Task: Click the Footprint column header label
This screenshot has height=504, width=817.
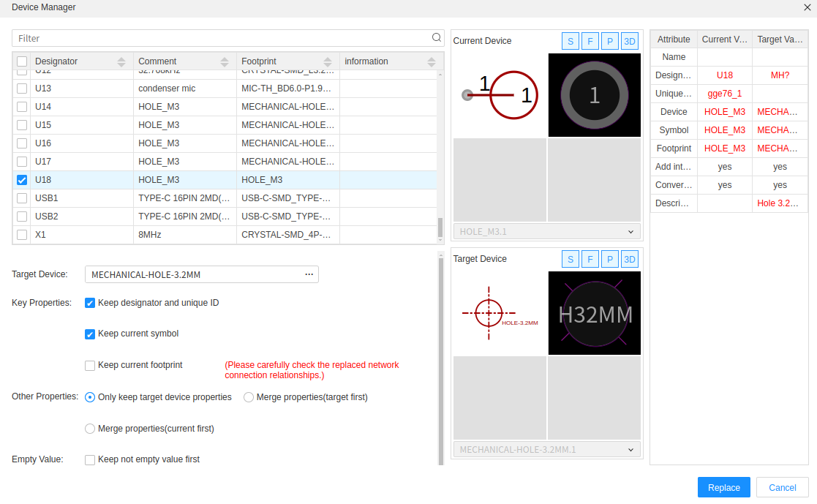Action: tap(259, 61)
